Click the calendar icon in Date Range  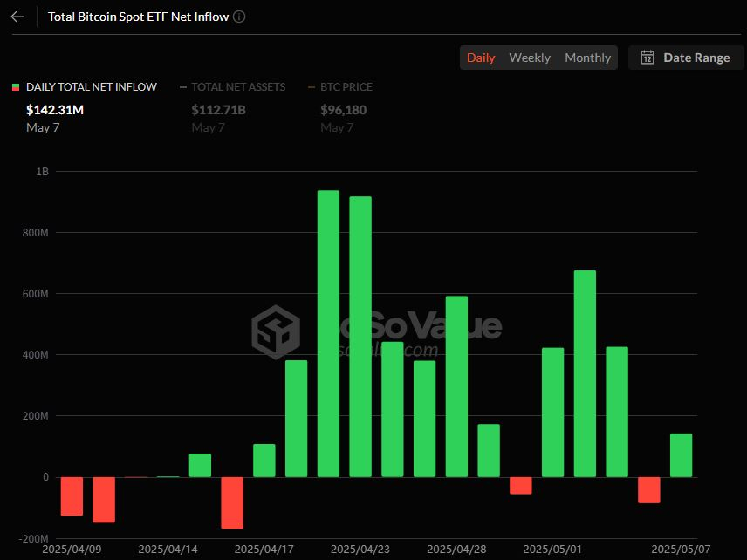648,58
